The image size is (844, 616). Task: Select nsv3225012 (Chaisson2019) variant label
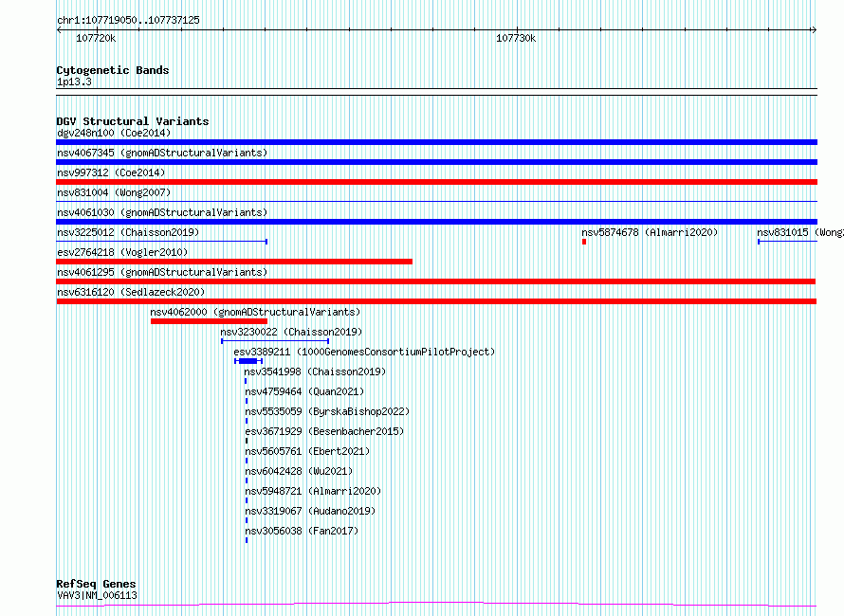[x=128, y=232]
